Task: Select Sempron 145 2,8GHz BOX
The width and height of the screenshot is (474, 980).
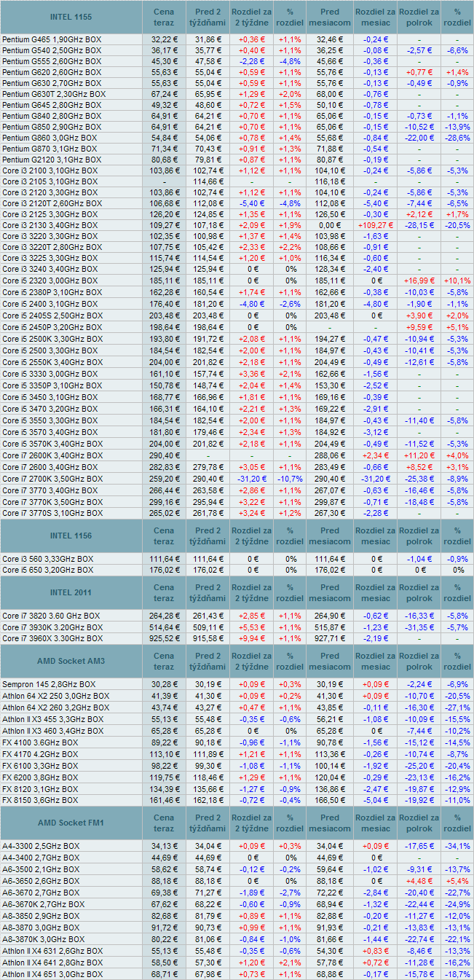Action: point(49,685)
